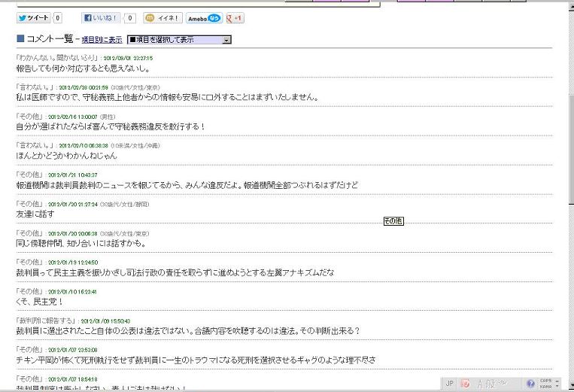Image resolution: width=574 pixels, height=392 pixels.
Task: Click the comment 報告しても何か対応するとも思えないし。
Action: (x=83, y=68)
